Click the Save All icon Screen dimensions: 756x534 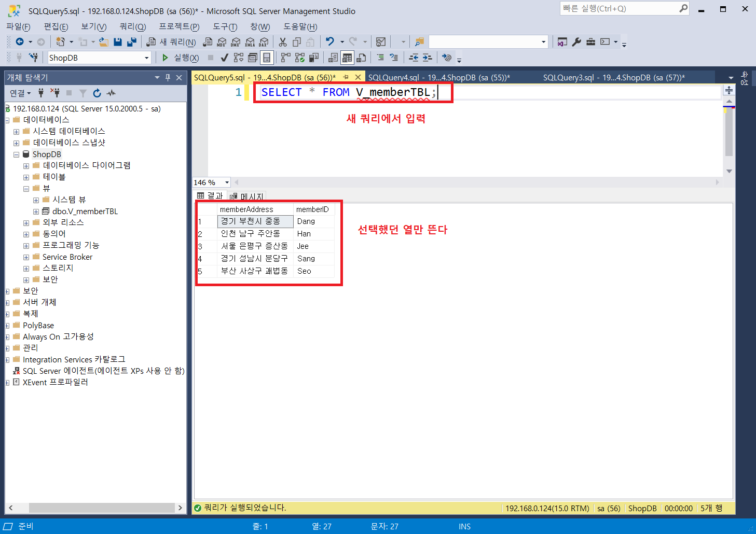(x=131, y=42)
